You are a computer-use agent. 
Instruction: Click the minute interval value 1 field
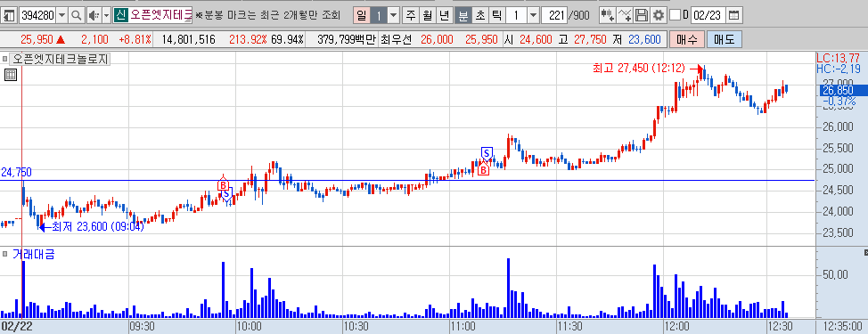click(x=516, y=15)
